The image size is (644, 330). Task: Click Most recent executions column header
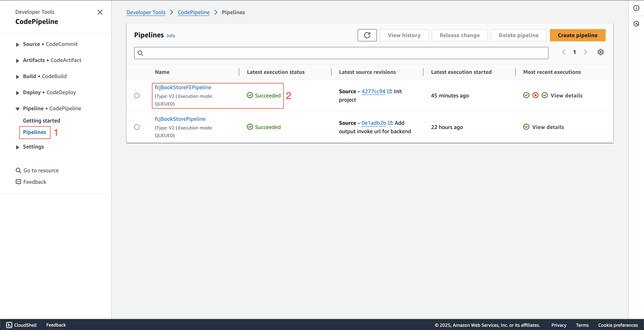click(552, 72)
